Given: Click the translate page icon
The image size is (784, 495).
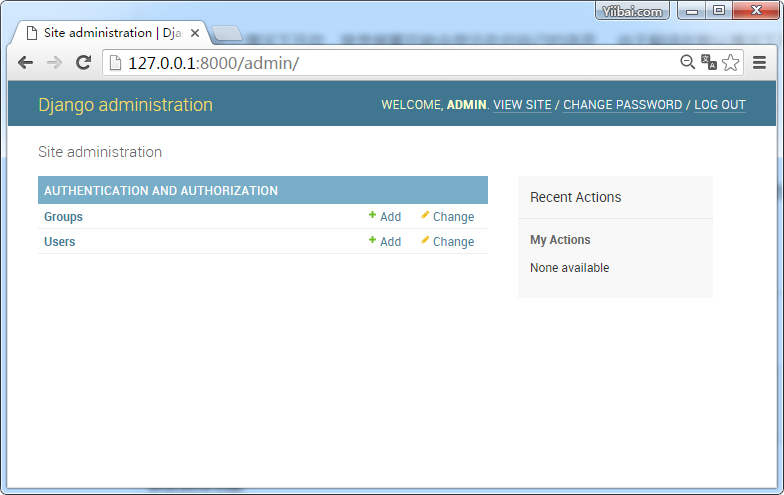Looking at the screenshot, I should [x=709, y=62].
